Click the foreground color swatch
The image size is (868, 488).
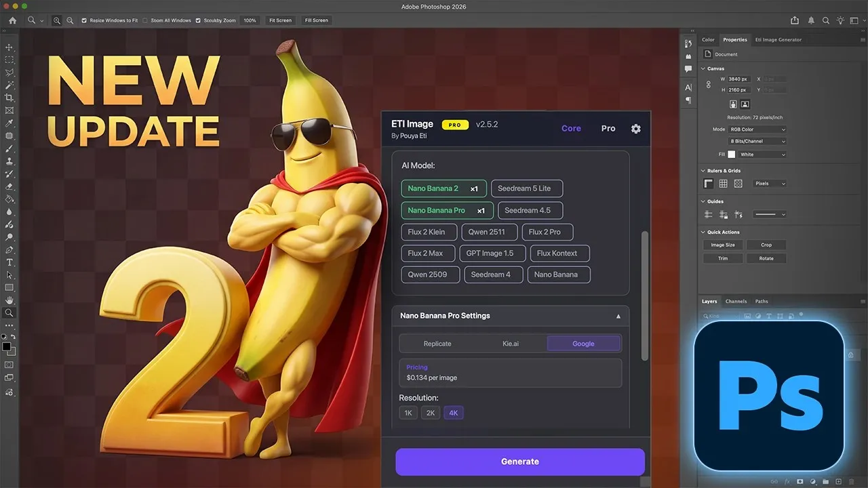[x=7, y=346]
